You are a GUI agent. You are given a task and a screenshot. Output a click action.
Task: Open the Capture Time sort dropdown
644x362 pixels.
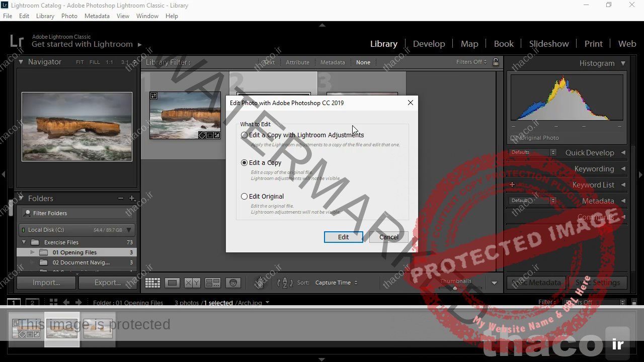pyautogui.click(x=336, y=283)
